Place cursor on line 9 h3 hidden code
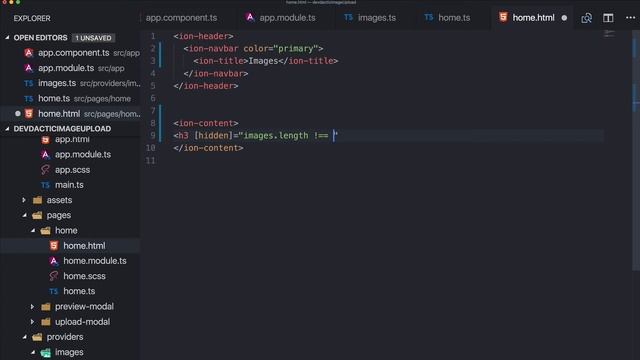The image size is (640, 360). point(256,136)
